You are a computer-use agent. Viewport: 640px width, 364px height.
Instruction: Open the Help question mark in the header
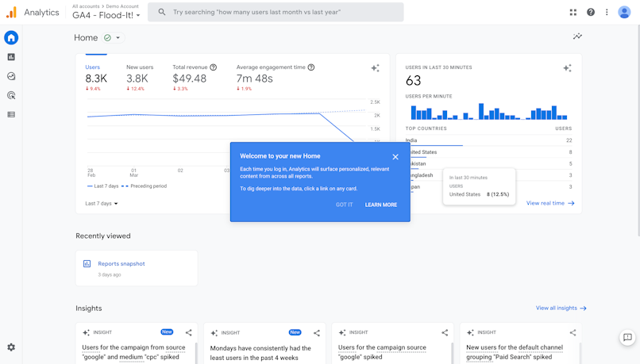pos(591,12)
